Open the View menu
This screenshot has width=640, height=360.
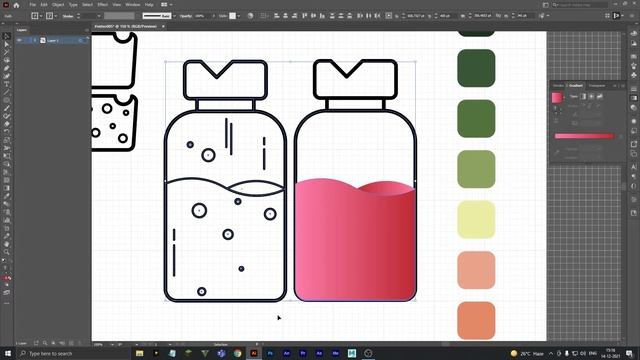click(x=116, y=5)
